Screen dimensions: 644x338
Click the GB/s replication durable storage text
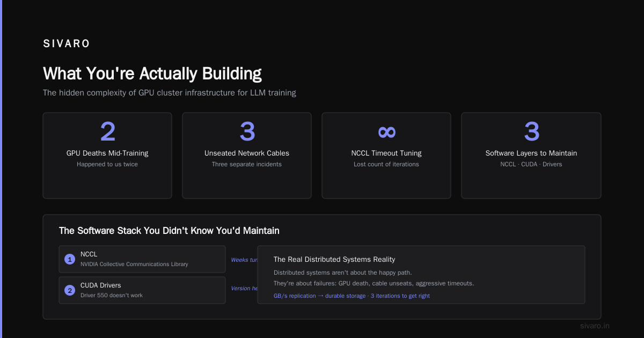coord(352,296)
